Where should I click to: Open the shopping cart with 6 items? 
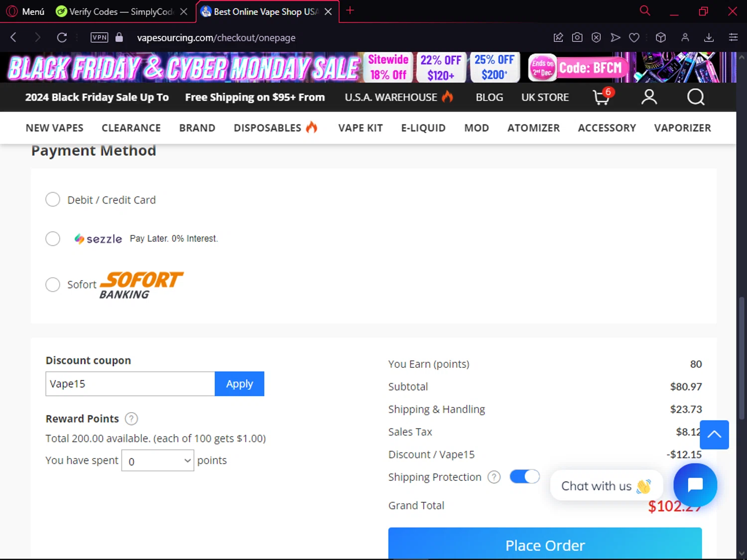[x=603, y=97]
